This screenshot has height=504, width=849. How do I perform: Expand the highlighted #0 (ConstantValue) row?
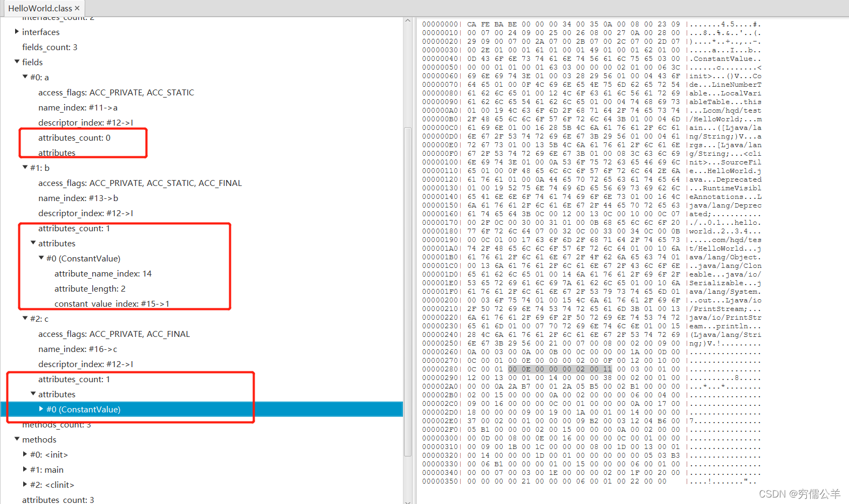[x=41, y=409]
